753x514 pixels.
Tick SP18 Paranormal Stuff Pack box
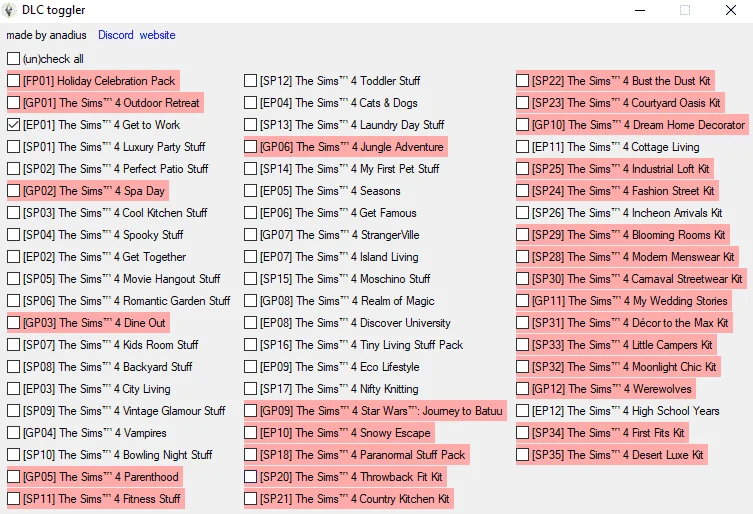click(250, 455)
